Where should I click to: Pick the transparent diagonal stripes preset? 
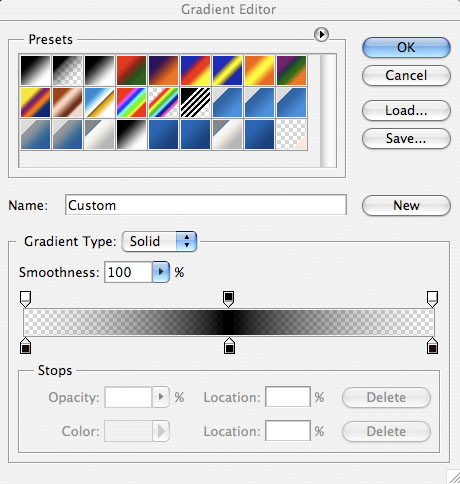195,102
